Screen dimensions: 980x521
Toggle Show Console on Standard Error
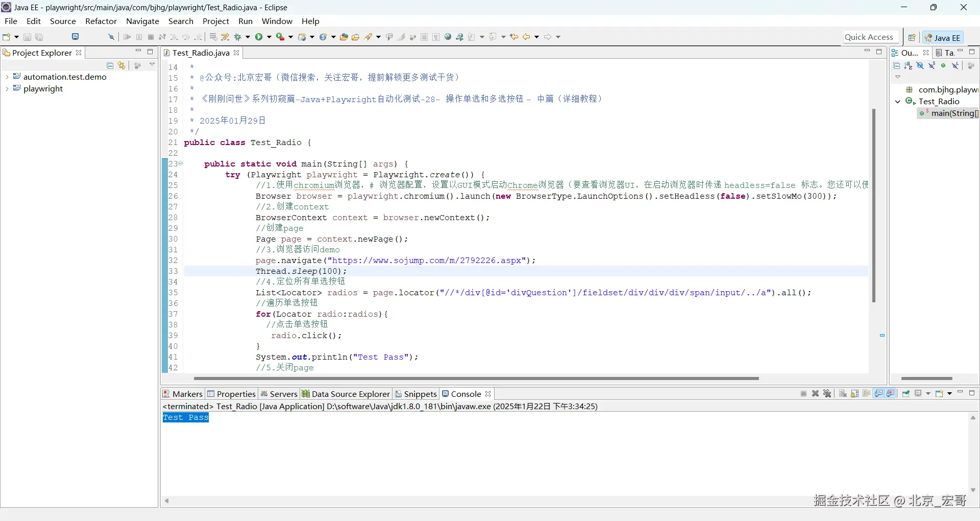(x=891, y=393)
